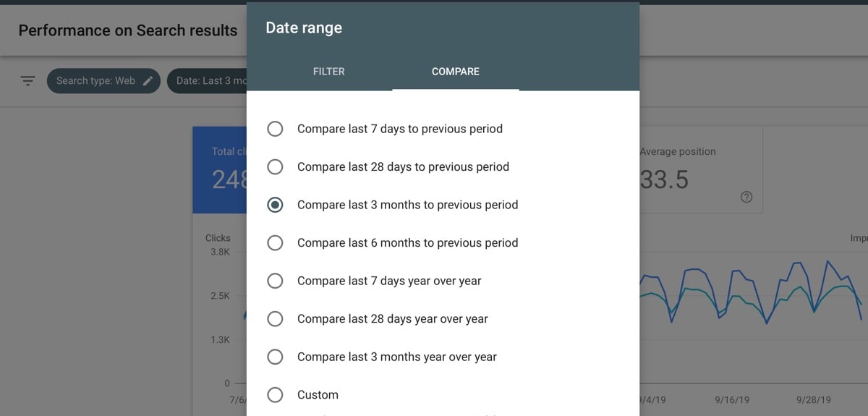Switch to the COMPARE tab
The width and height of the screenshot is (868, 416).
(x=455, y=72)
